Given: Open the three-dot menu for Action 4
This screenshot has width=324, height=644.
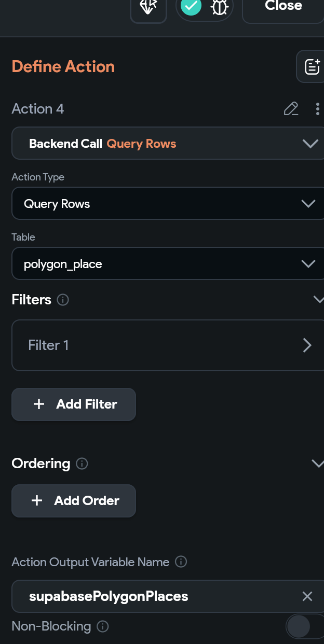Looking at the screenshot, I should coord(317,109).
